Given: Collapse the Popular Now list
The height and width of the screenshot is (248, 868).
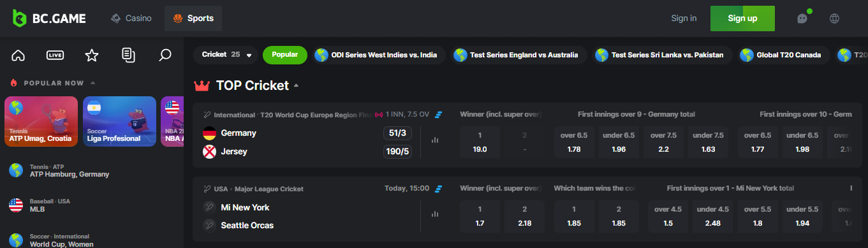Looking at the screenshot, I should pos(92,83).
